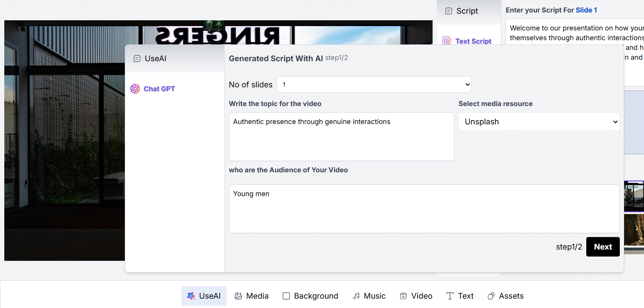The image size is (644, 308).
Task: Click the UseAI sparkle icon in bottom toolbar
Action: [x=191, y=296]
